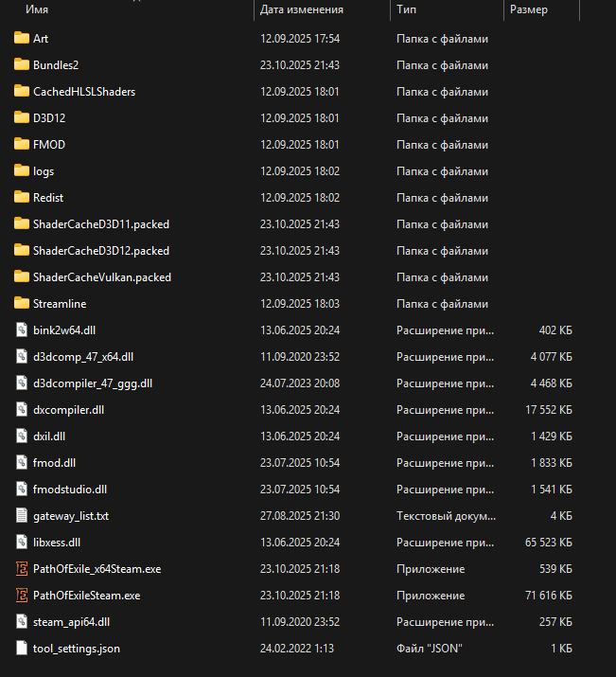Click the ShaderCacheD3D12.packed folder icon
Screen dimensions: 616x677
click(x=22, y=250)
